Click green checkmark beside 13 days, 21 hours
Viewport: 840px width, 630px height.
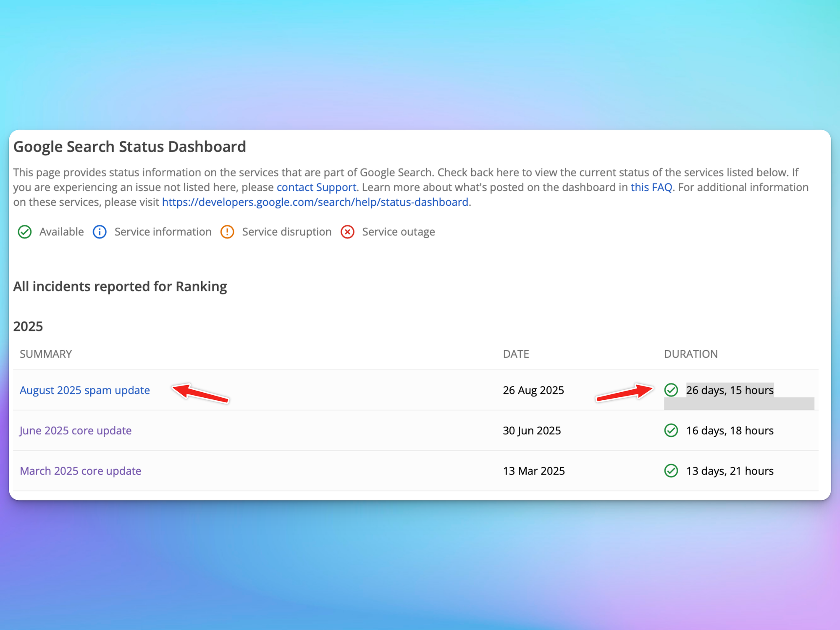671,471
